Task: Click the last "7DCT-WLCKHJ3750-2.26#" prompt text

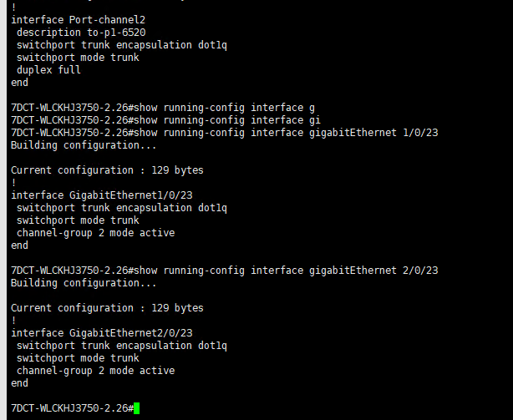Action: click(71, 408)
